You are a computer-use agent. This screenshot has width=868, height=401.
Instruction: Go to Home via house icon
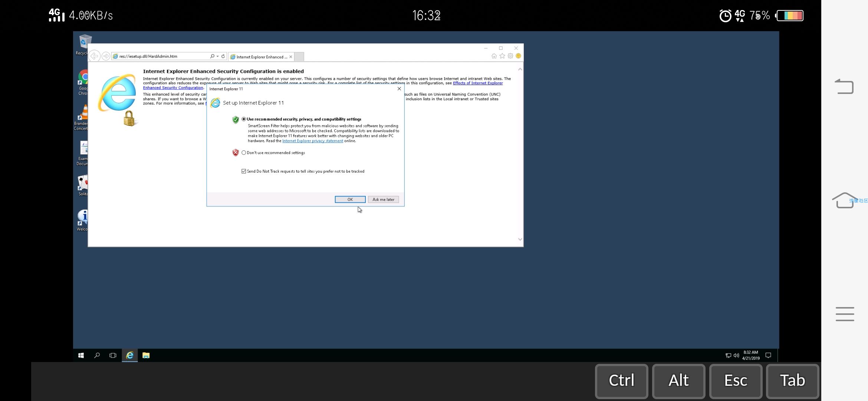pyautogui.click(x=494, y=56)
